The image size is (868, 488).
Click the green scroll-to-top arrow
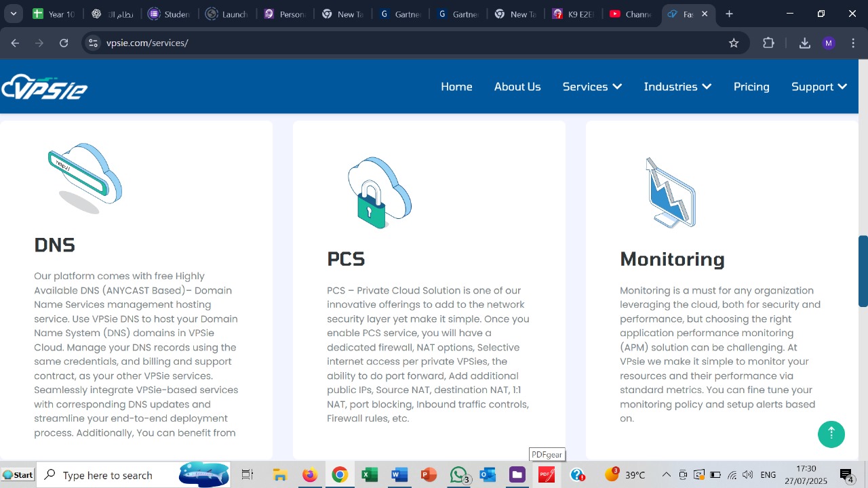coord(831,434)
